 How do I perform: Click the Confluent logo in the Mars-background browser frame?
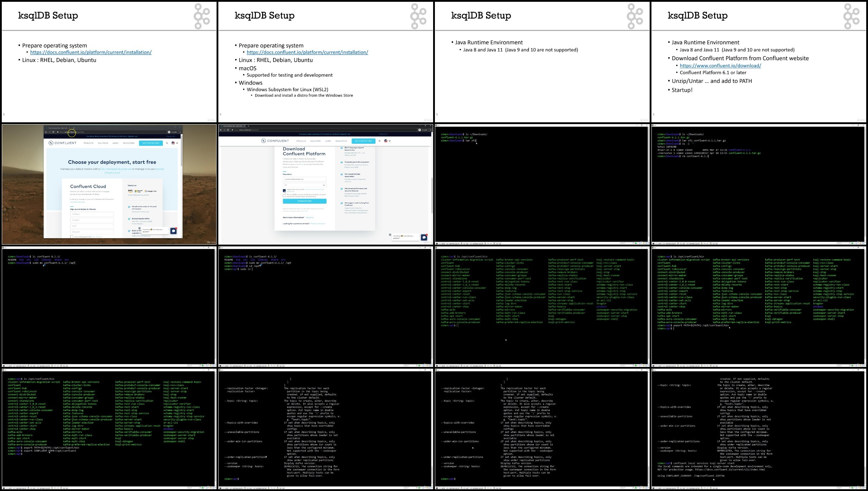[63, 143]
